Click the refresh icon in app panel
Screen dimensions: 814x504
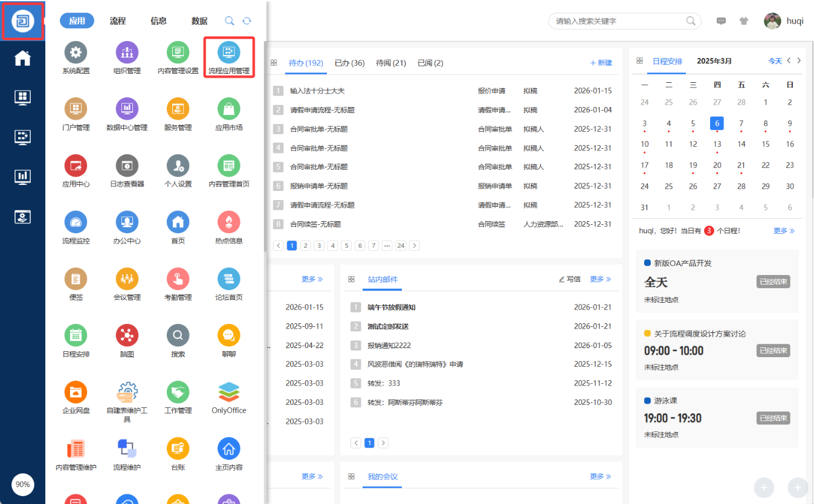pos(247,21)
